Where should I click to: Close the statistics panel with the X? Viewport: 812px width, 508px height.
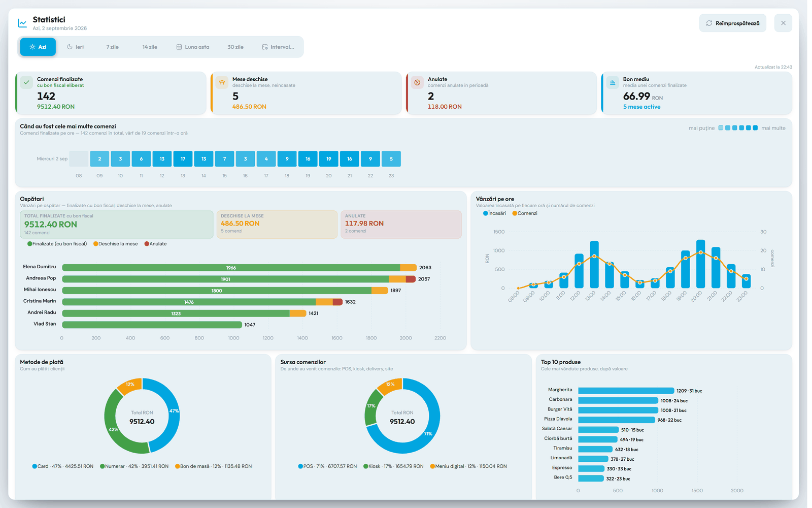click(x=783, y=23)
